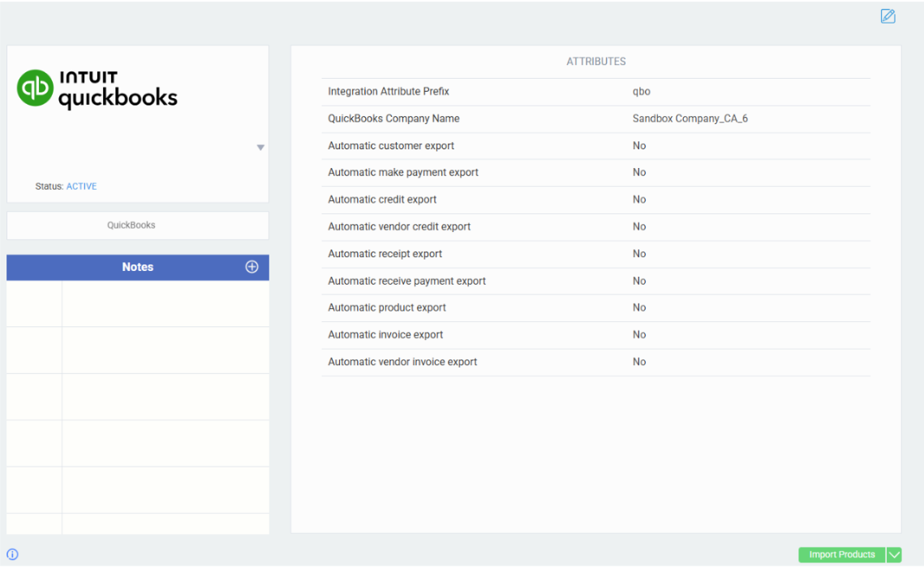Expand the dropdown arrow below QuickBooks logo

click(x=260, y=148)
